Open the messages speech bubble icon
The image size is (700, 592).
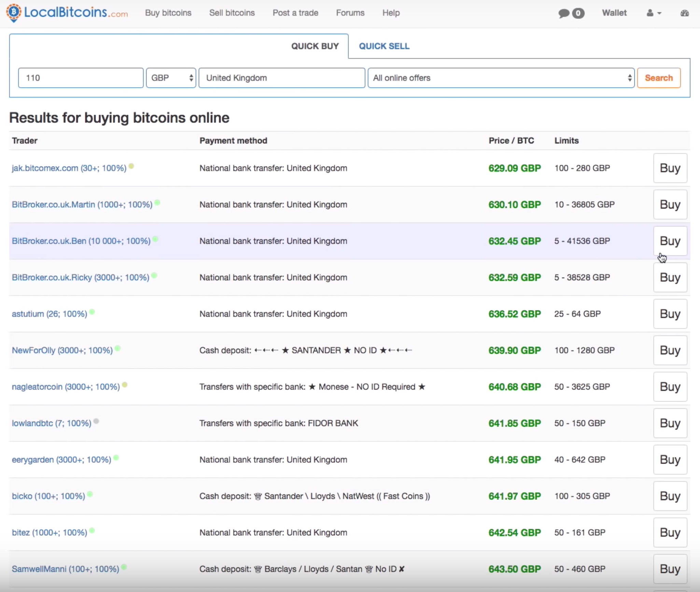(564, 13)
